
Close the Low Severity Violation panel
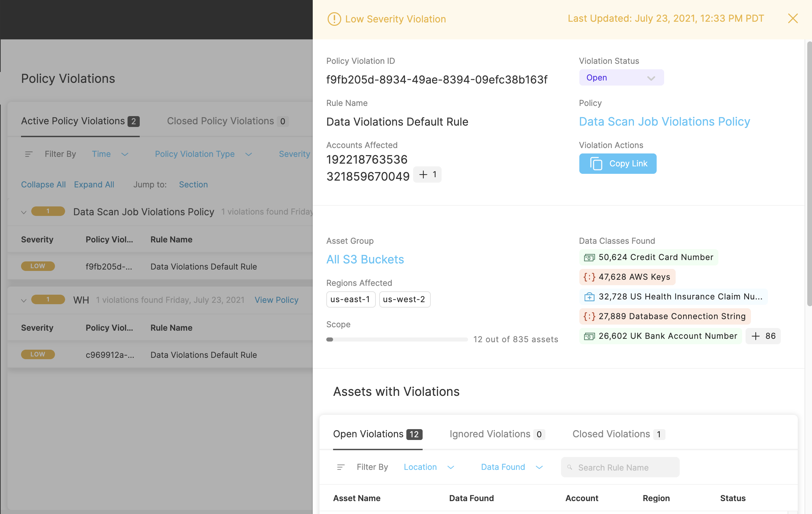pyautogui.click(x=793, y=18)
